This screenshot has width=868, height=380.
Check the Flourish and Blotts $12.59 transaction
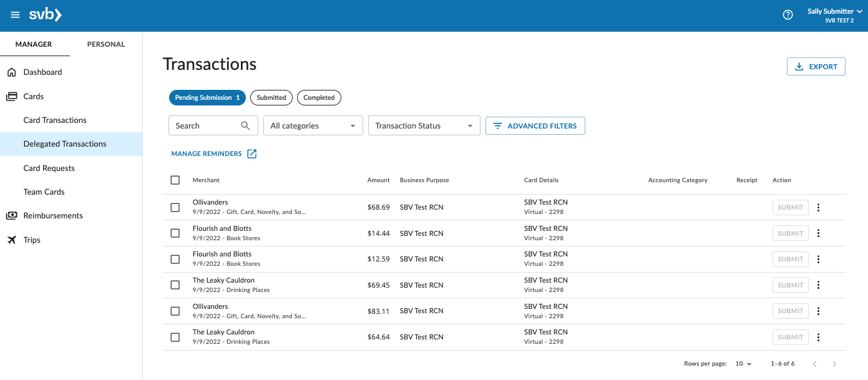coord(175,259)
